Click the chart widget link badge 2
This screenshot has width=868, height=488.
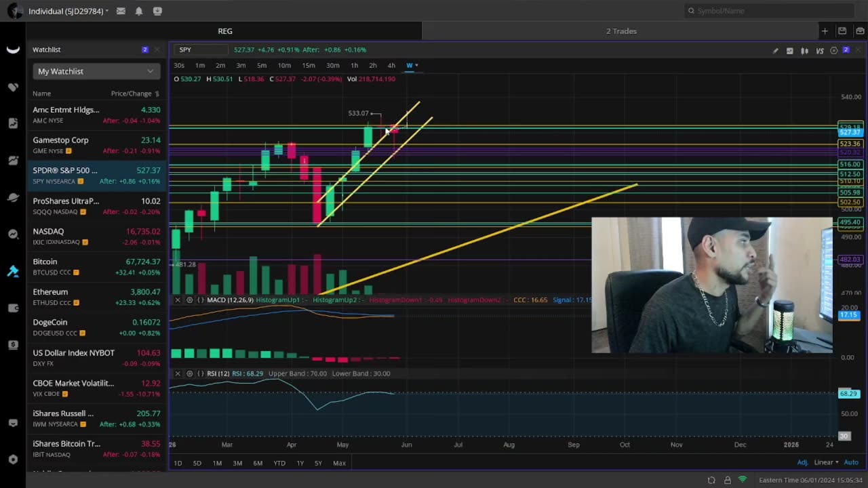tap(846, 50)
